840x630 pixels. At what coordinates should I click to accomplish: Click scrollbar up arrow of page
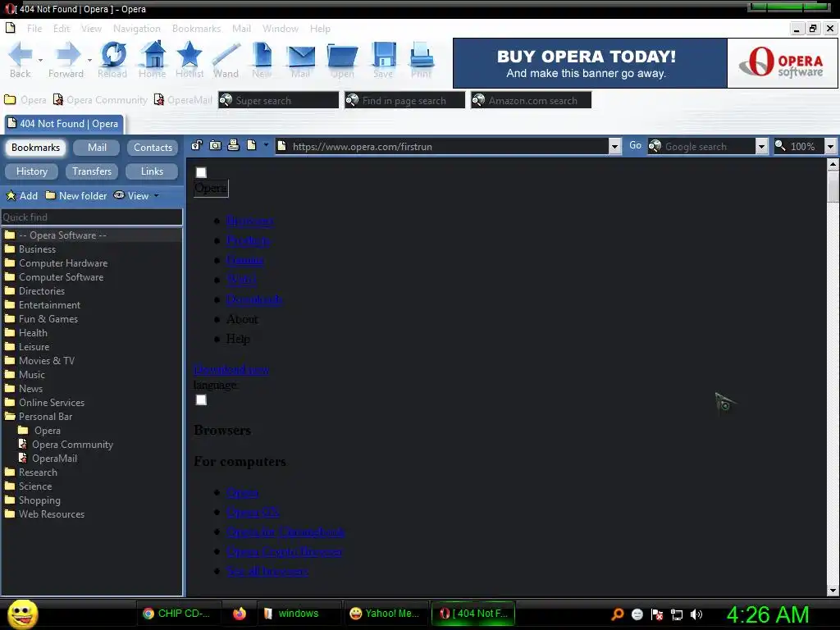tap(833, 164)
